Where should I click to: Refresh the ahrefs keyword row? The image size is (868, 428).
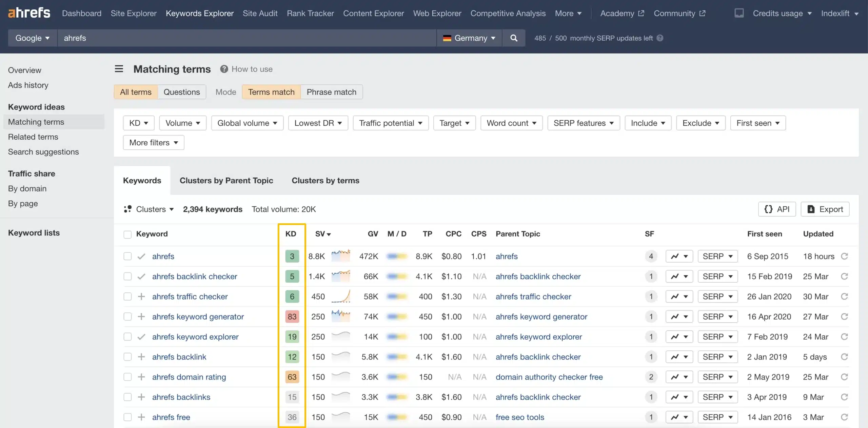coord(845,256)
